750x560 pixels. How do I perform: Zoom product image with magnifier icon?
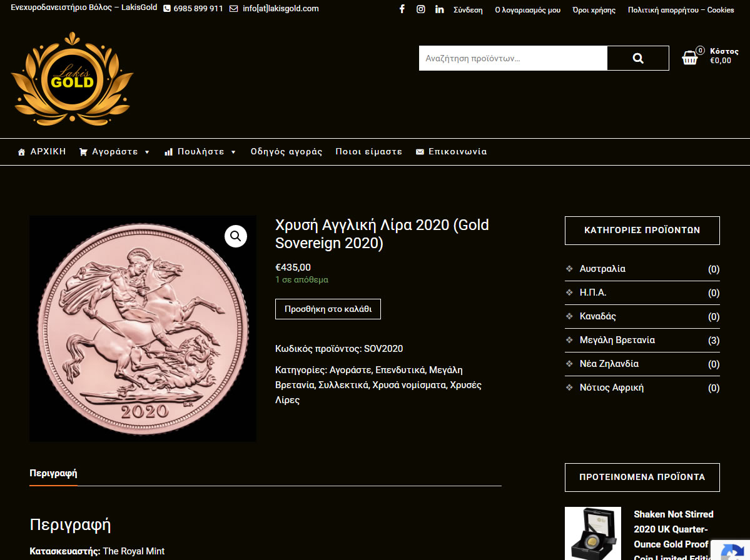pos(236,236)
